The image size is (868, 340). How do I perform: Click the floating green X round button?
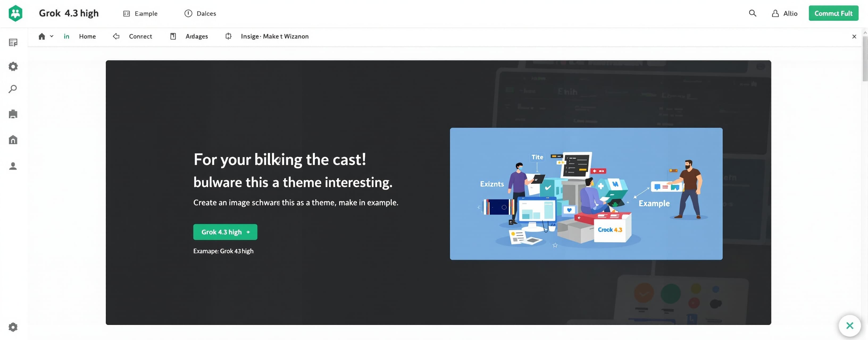pos(849,326)
